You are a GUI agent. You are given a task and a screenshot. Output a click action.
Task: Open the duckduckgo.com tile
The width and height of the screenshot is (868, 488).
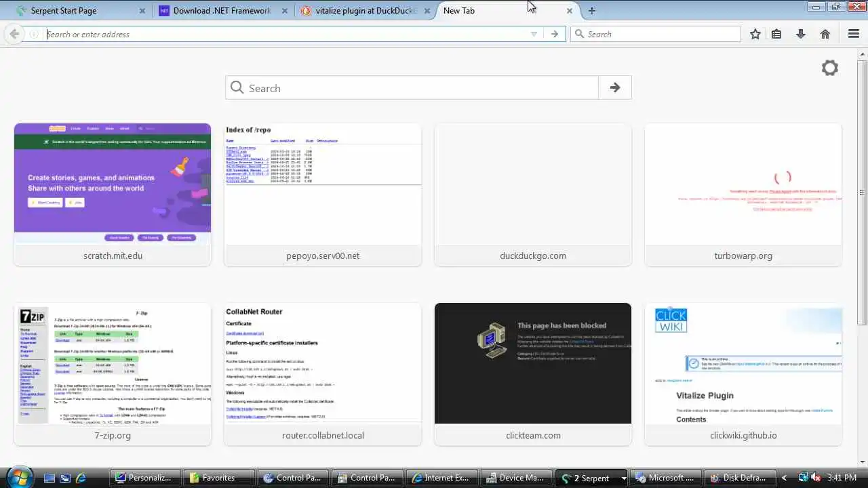click(533, 195)
